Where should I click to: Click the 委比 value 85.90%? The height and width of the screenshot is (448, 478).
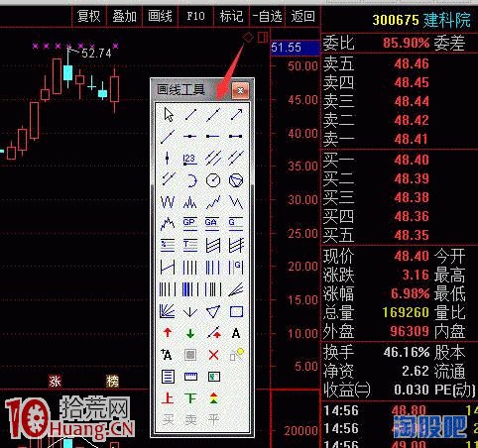click(x=407, y=43)
